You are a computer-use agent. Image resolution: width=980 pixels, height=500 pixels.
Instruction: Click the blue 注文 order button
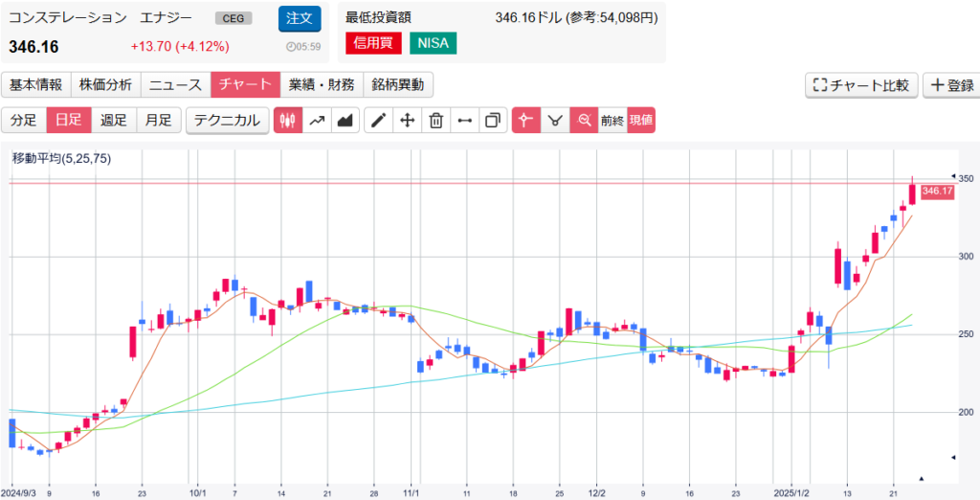tap(300, 18)
